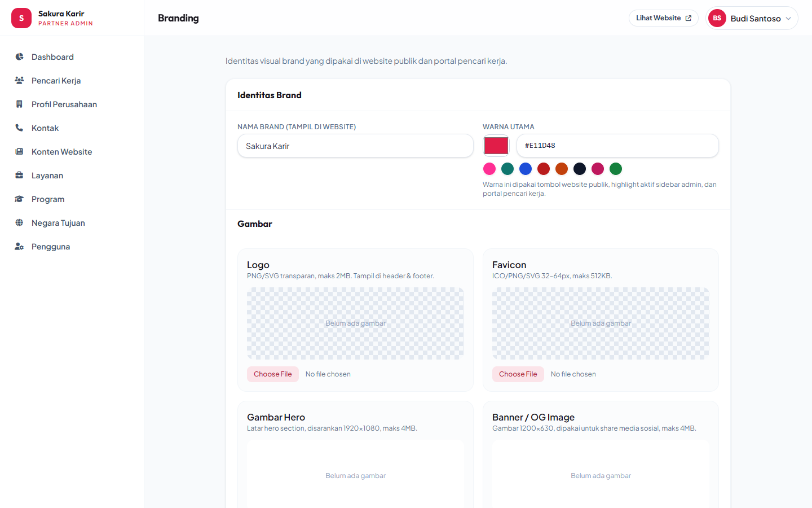Choose File for Logo upload
This screenshot has height=508, width=812.
[273, 374]
